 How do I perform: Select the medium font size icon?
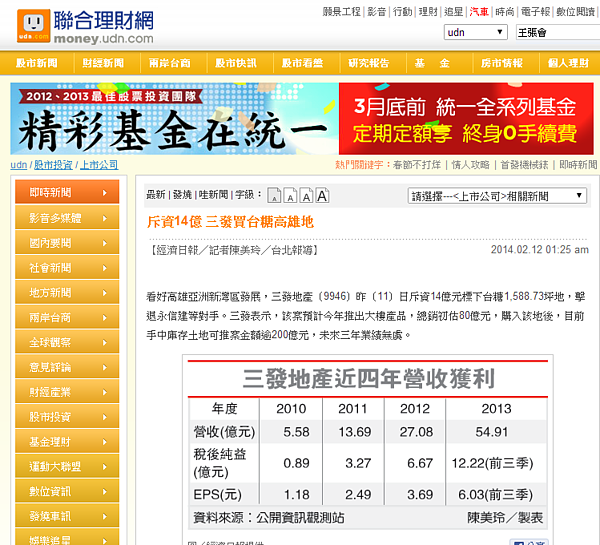[306, 196]
